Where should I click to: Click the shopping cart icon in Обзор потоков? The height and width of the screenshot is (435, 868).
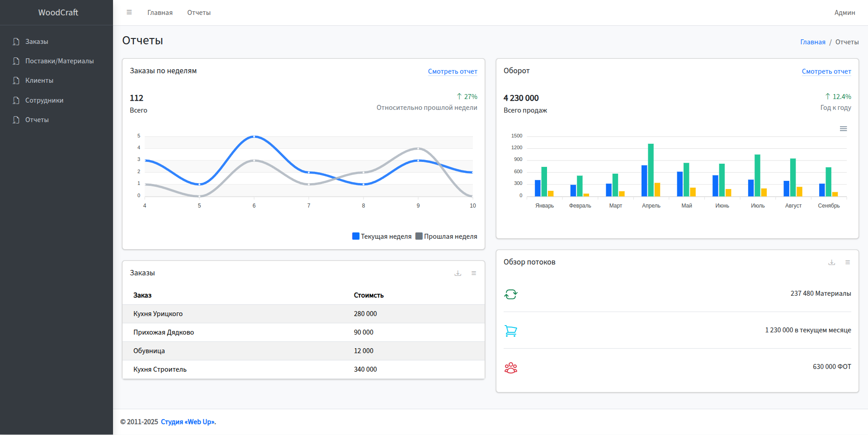click(x=510, y=331)
